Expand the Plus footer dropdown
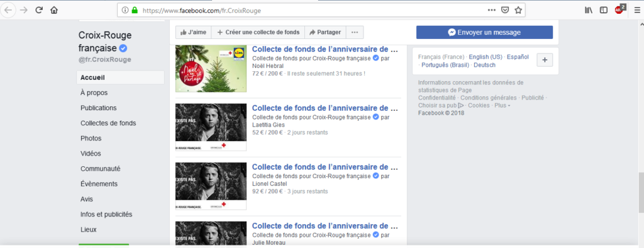The height and width of the screenshot is (248, 644). pos(502,105)
